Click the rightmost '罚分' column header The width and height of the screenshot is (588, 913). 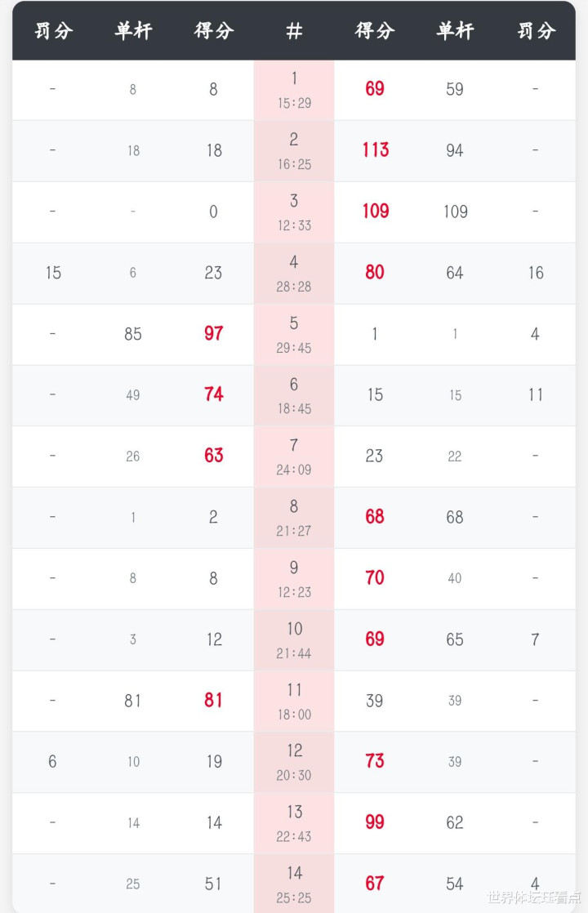536,31
